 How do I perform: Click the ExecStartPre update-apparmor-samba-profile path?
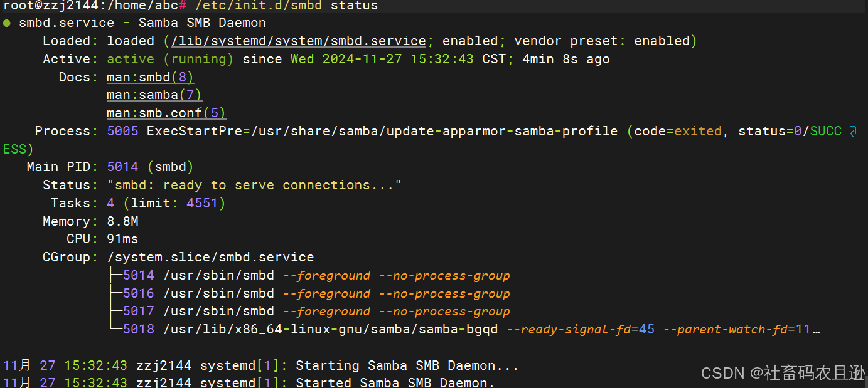coord(382,132)
